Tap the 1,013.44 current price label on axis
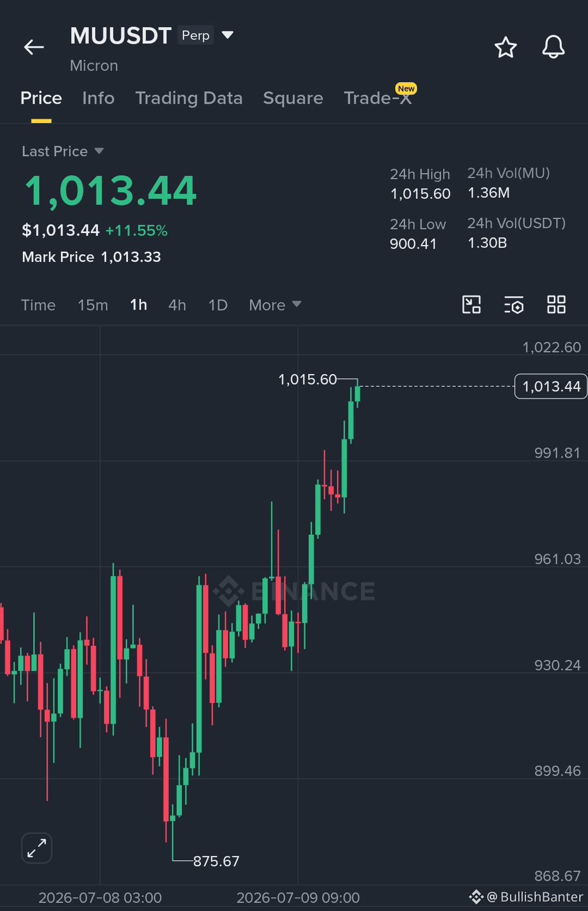Viewport: 588px width, 911px height. [551, 387]
